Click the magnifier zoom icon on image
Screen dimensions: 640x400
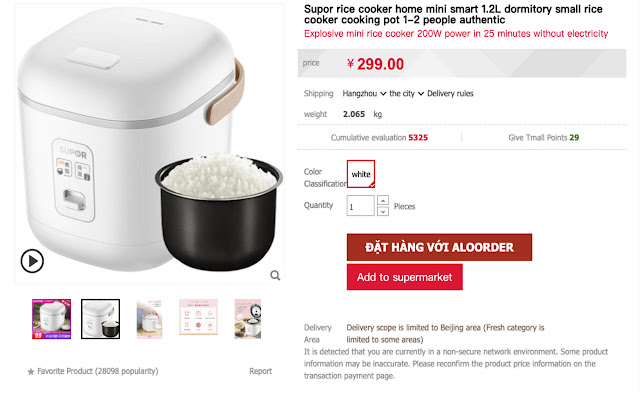click(x=275, y=276)
